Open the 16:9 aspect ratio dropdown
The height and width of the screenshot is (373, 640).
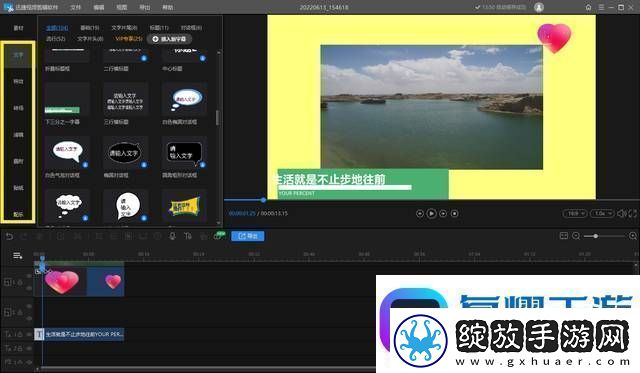[x=575, y=213]
